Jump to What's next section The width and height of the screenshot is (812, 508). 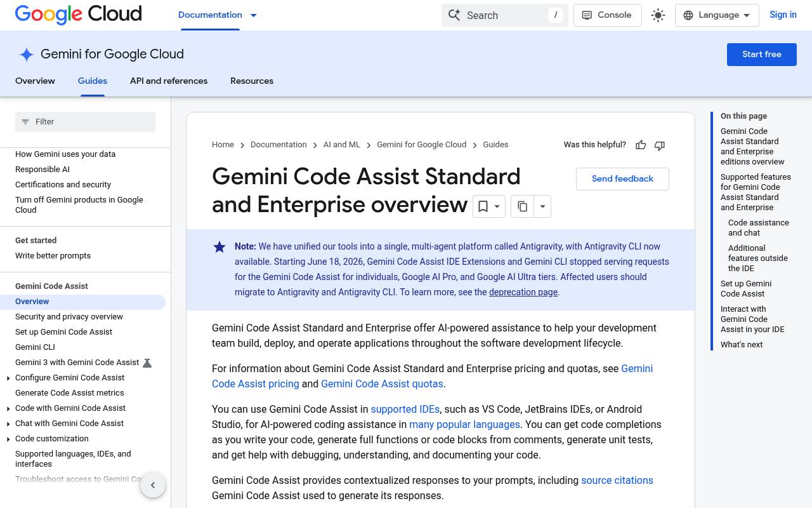click(x=742, y=345)
